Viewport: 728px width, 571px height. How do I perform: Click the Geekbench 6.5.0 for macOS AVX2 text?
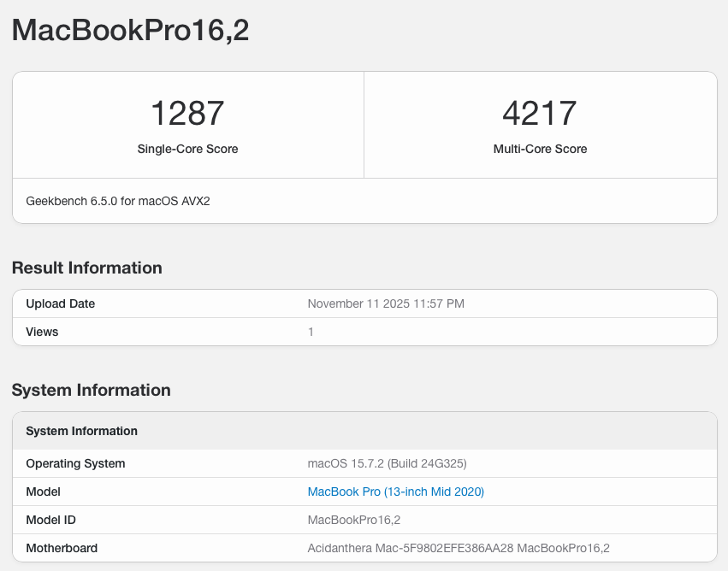tap(118, 202)
